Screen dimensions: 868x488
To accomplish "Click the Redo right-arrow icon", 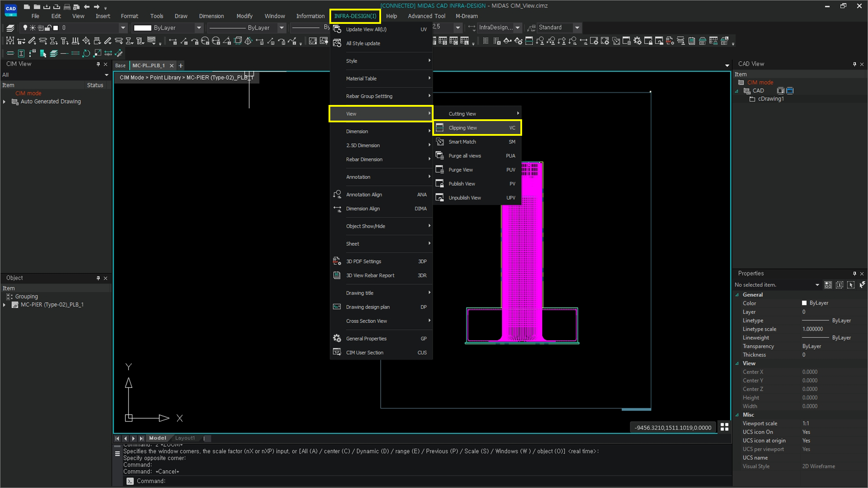I will pyautogui.click(x=96, y=7).
